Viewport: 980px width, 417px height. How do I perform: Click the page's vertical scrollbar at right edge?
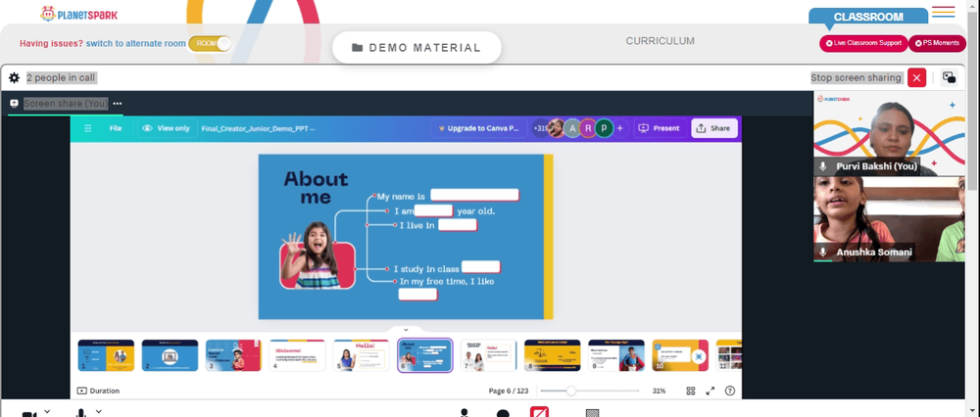[973, 100]
